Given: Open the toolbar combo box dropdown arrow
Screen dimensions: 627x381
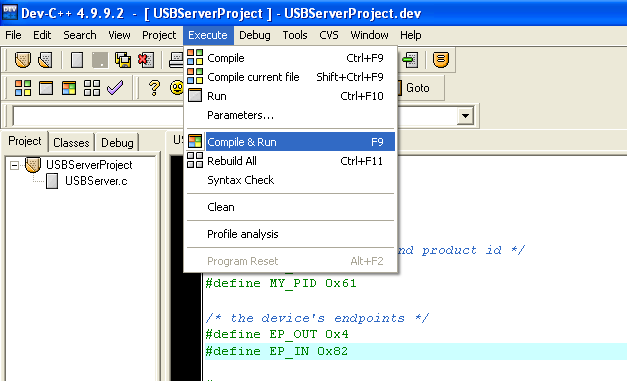Looking at the screenshot, I should click(x=465, y=116).
